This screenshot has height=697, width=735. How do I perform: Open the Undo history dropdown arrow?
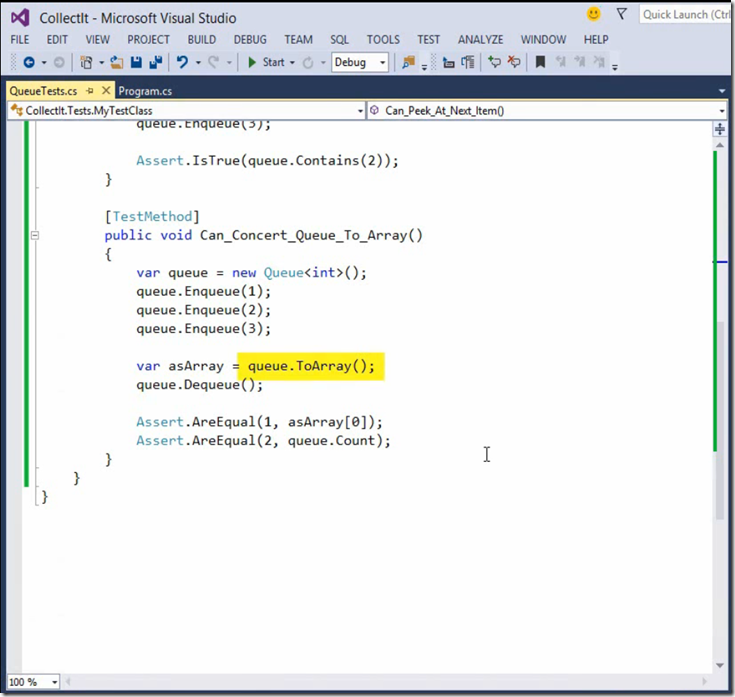pos(198,62)
